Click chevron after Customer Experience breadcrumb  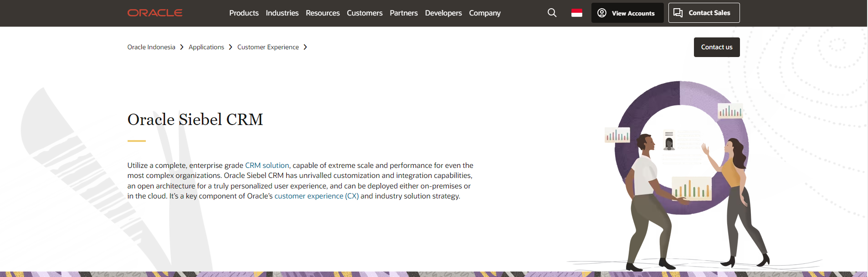[305, 47]
